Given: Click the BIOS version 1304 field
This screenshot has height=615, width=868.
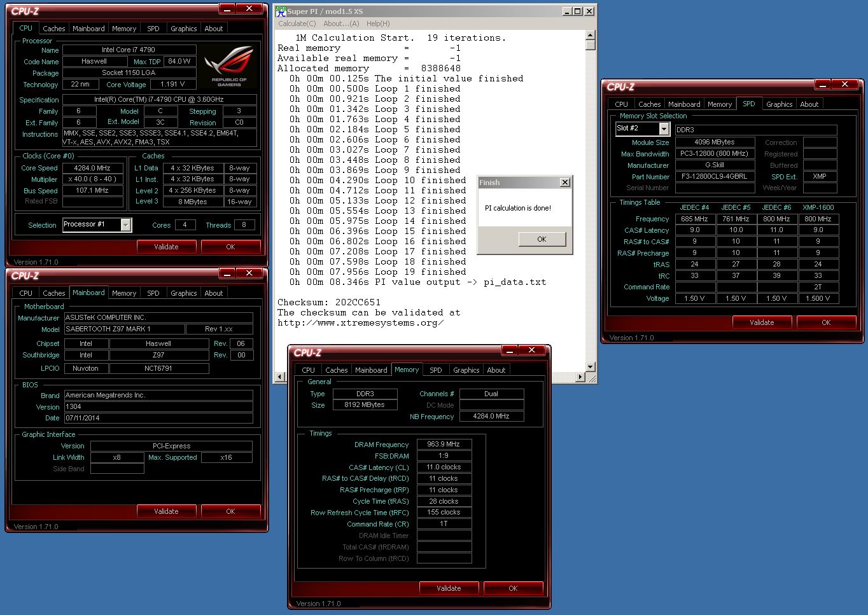Looking at the screenshot, I should point(158,407).
